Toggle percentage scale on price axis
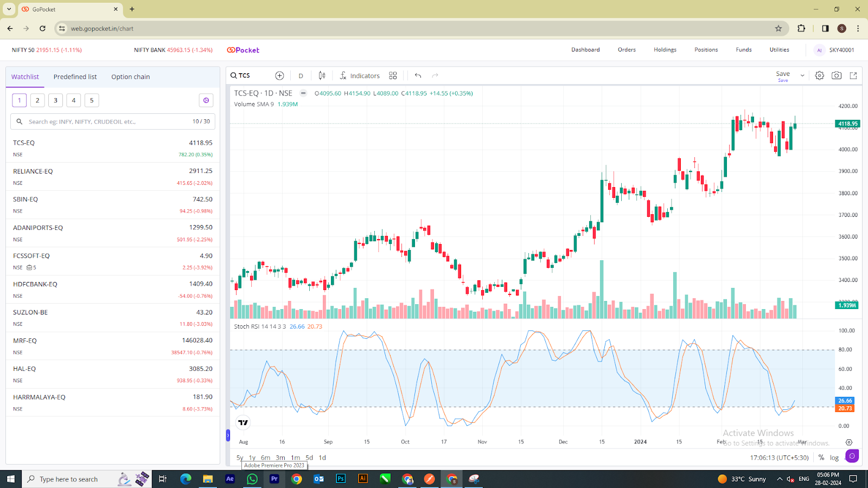 click(821, 457)
